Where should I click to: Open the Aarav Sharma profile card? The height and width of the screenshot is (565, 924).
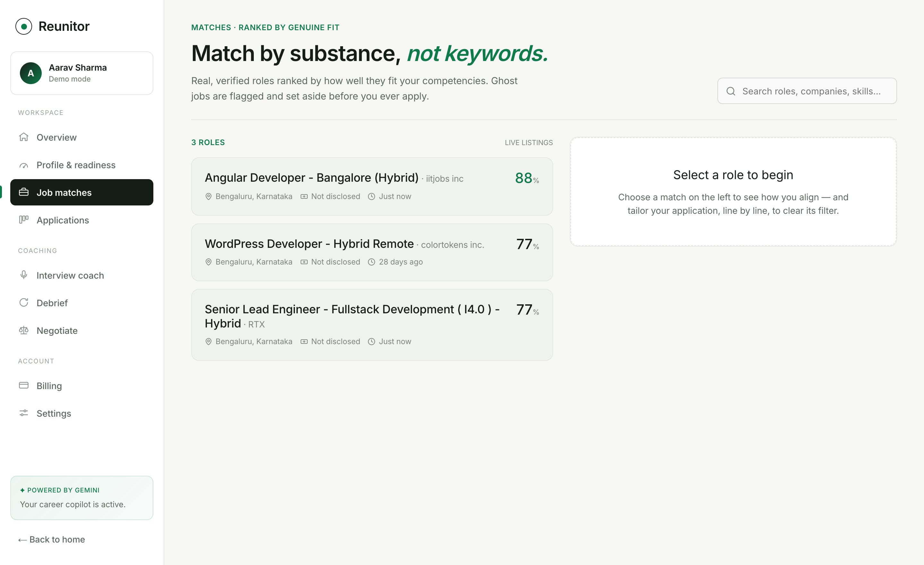pos(82,73)
